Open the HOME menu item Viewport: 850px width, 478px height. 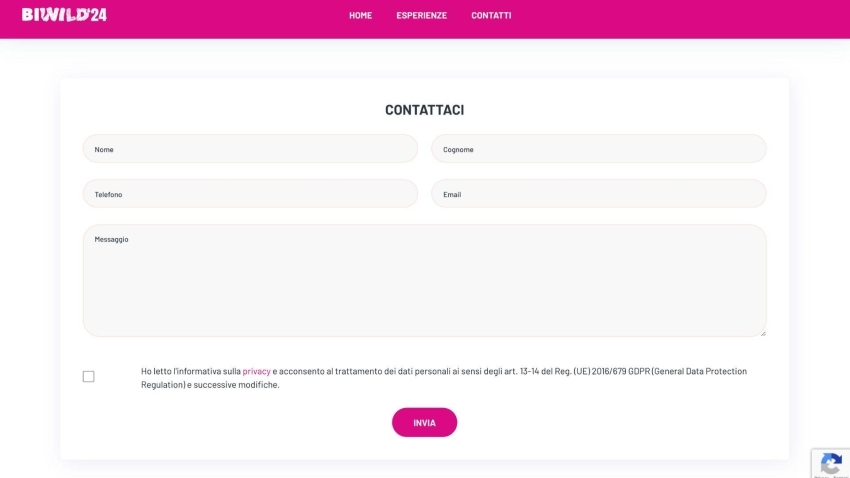click(360, 16)
